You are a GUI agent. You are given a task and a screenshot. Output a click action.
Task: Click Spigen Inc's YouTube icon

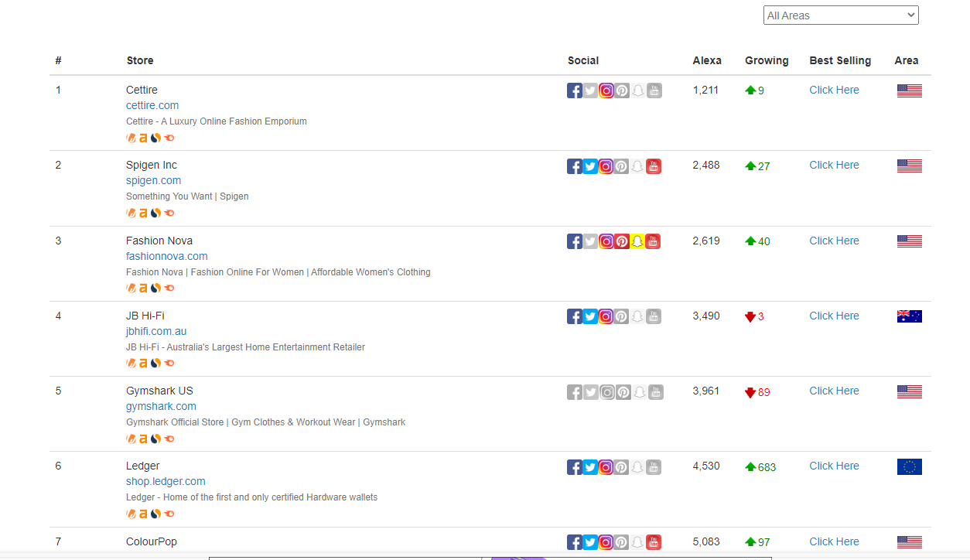tap(654, 166)
